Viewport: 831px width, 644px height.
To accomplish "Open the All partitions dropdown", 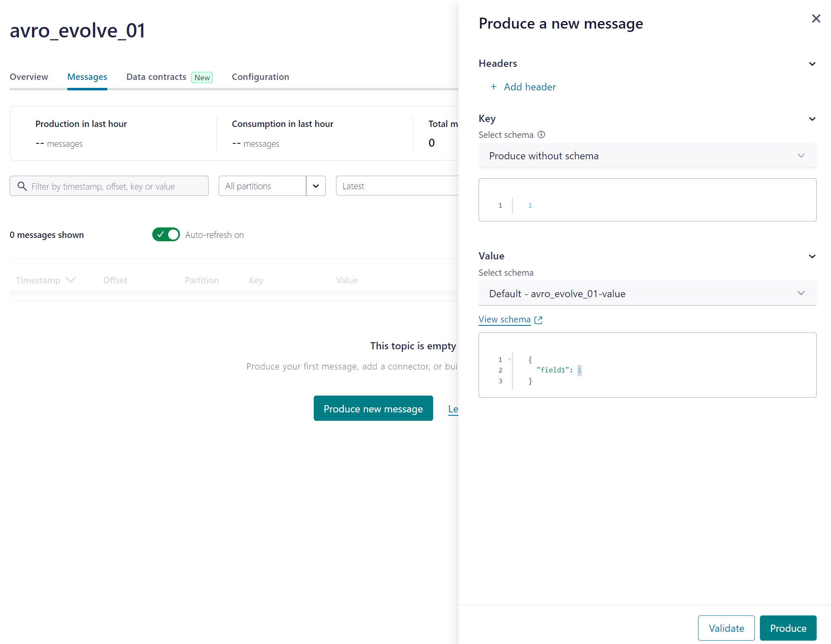I will pyautogui.click(x=272, y=186).
